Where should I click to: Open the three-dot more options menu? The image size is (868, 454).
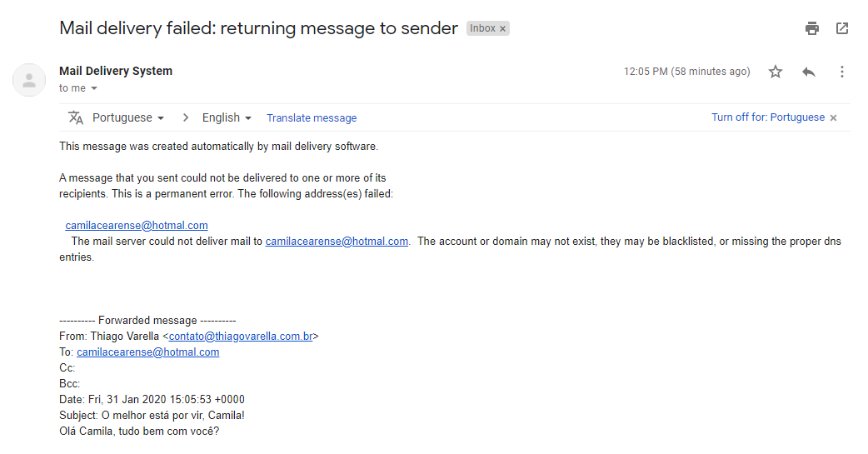(842, 72)
